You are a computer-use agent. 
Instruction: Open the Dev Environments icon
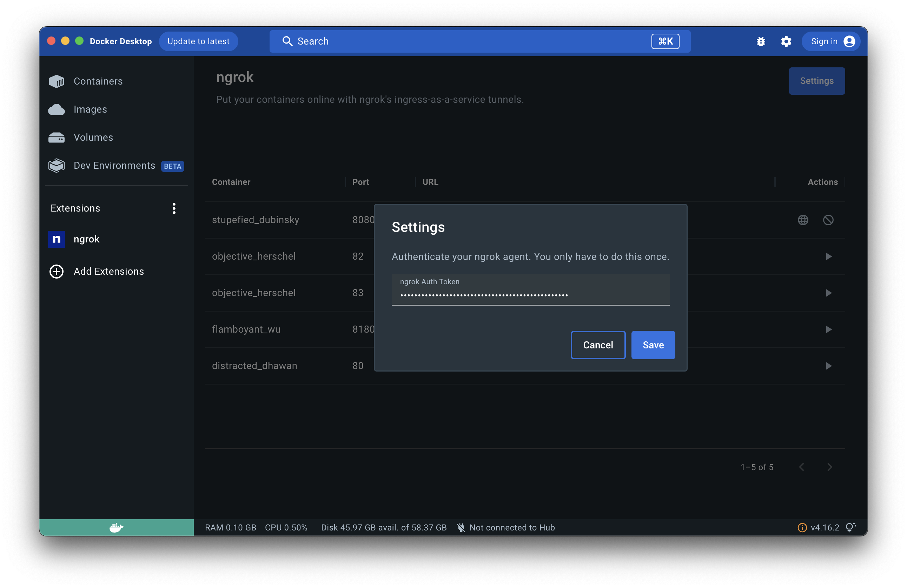(x=57, y=166)
